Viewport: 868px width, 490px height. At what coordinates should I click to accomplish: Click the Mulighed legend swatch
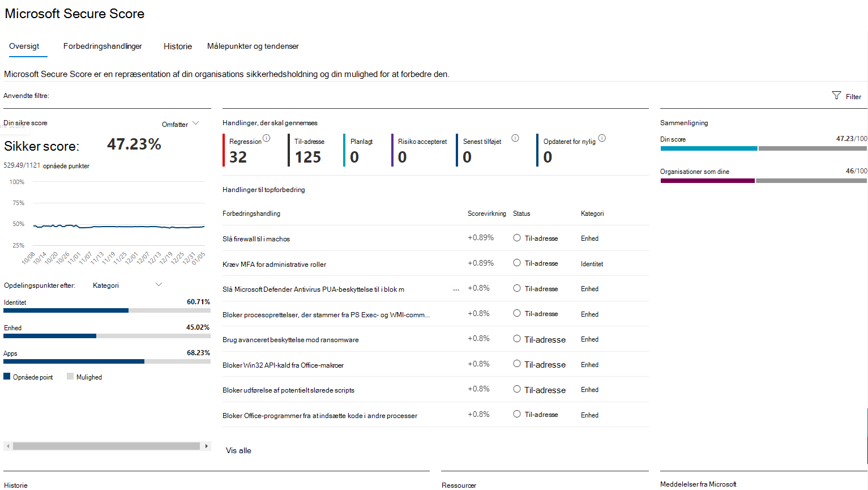tap(70, 376)
